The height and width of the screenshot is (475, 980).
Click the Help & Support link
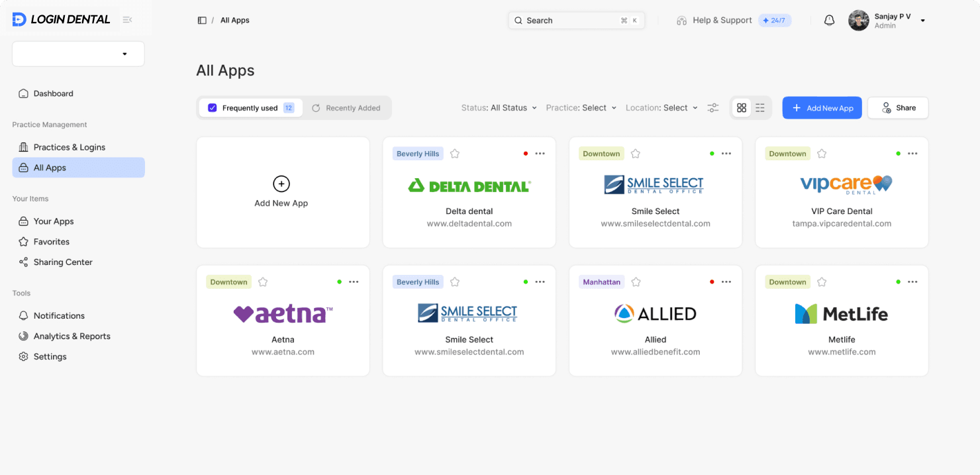pyautogui.click(x=722, y=21)
